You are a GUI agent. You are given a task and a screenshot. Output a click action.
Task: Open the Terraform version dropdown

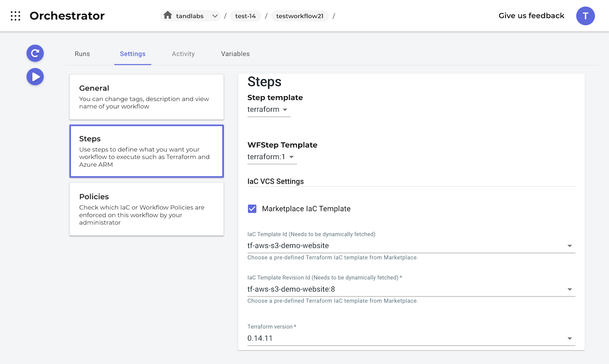pyautogui.click(x=411, y=338)
